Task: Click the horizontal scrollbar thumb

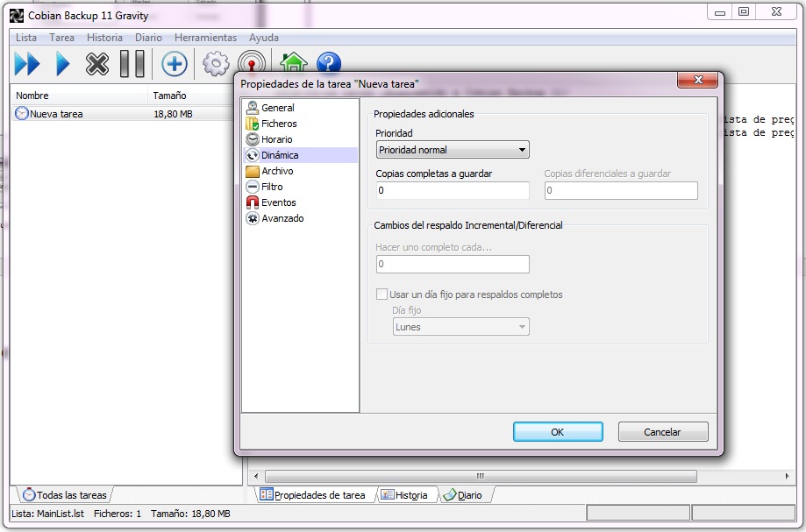Action: click(481, 476)
